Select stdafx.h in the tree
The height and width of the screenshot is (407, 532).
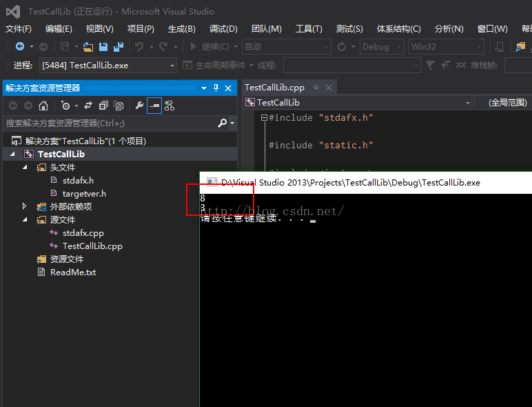[78, 181]
